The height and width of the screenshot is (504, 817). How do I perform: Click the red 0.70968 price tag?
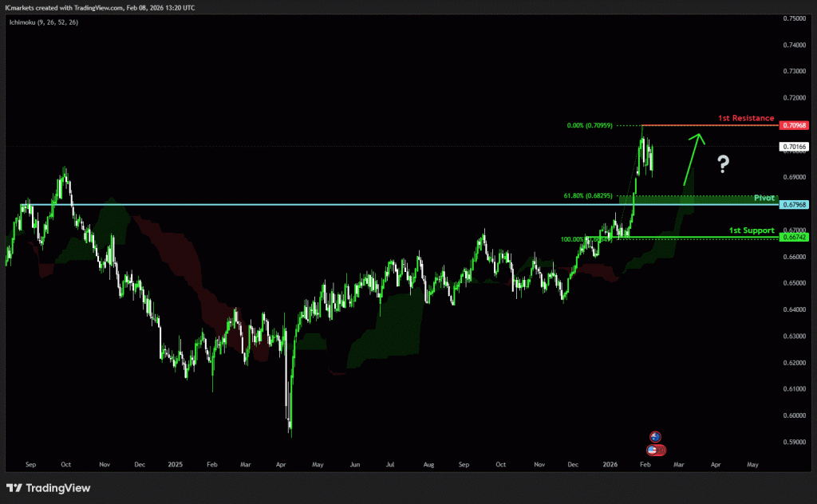tap(795, 125)
